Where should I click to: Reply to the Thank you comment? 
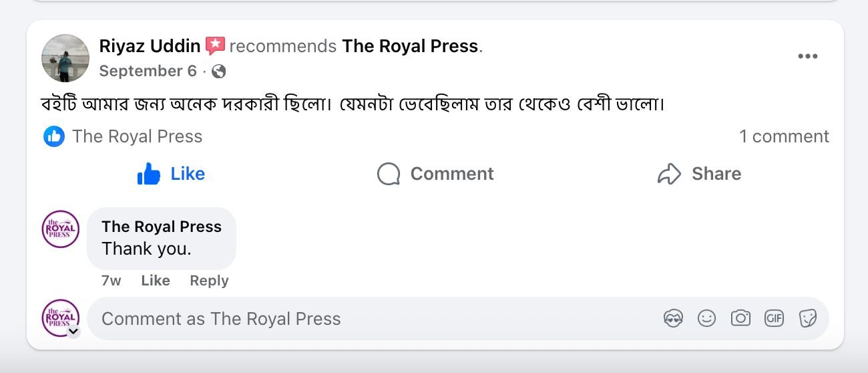pos(209,281)
